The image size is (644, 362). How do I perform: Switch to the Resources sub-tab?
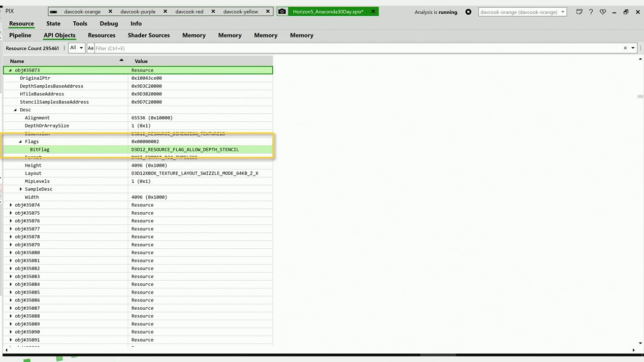point(102,35)
